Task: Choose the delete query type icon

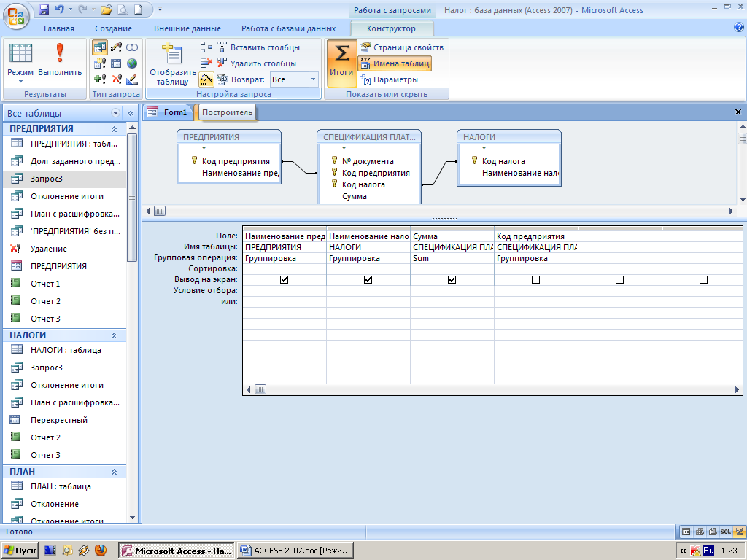Action: pyautogui.click(x=116, y=79)
